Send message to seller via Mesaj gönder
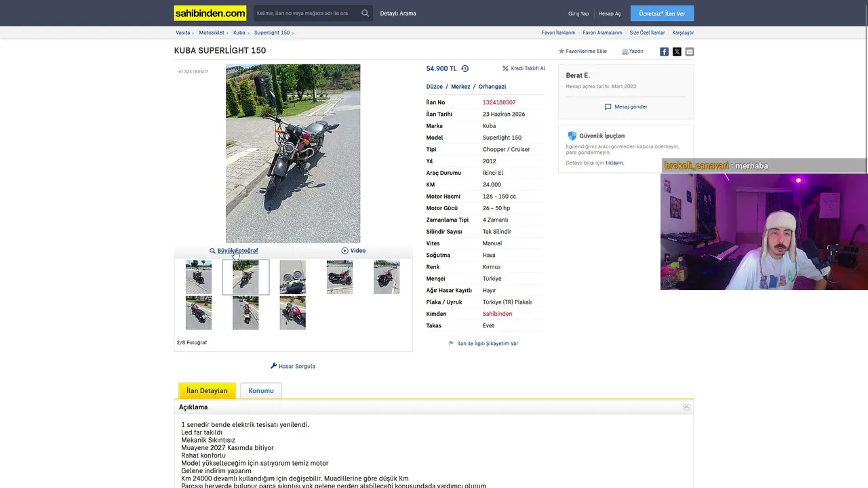 click(x=626, y=106)
